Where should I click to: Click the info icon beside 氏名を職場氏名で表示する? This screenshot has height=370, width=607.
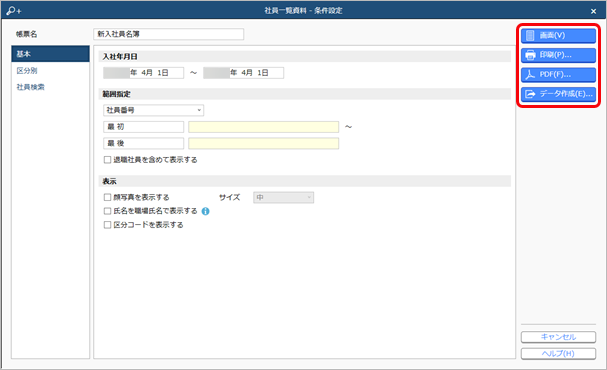click(x=206, y=211)
